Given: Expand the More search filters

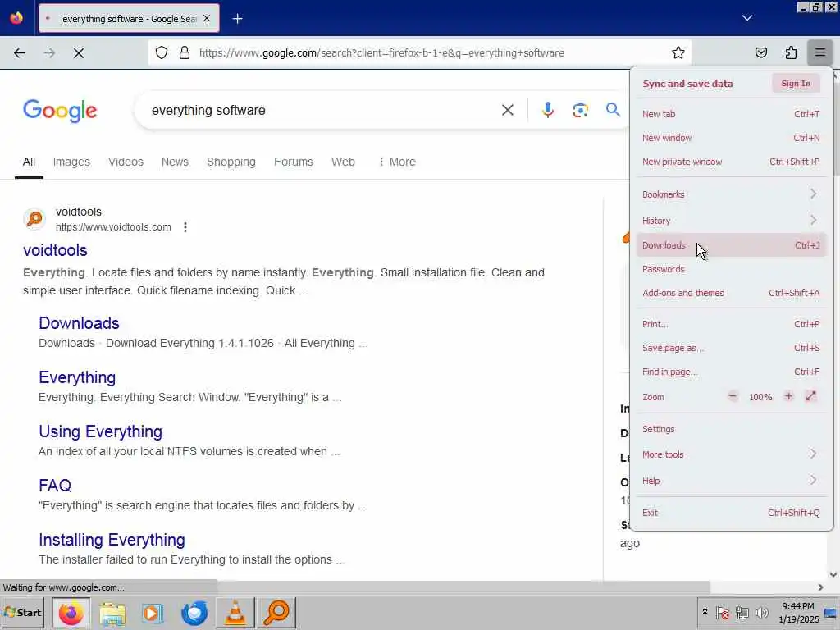Looking at the screenshot, I should click(x=397, y=162).
